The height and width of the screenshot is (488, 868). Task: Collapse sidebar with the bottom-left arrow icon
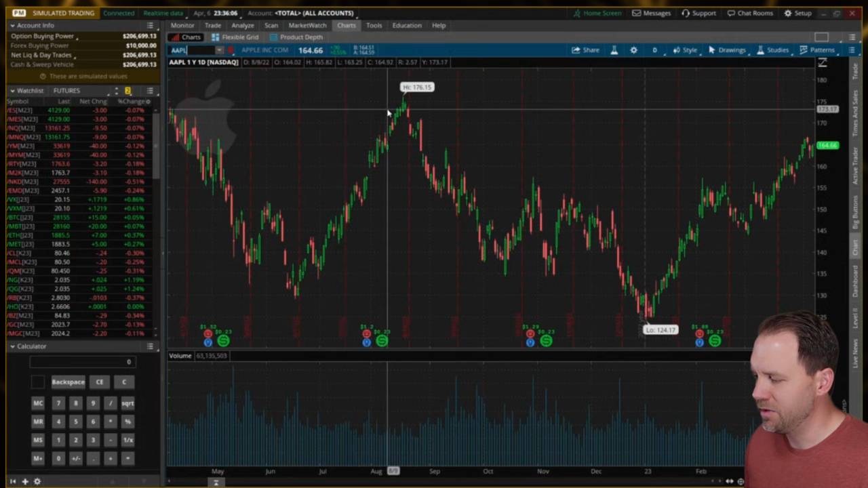tap(12, 481)
